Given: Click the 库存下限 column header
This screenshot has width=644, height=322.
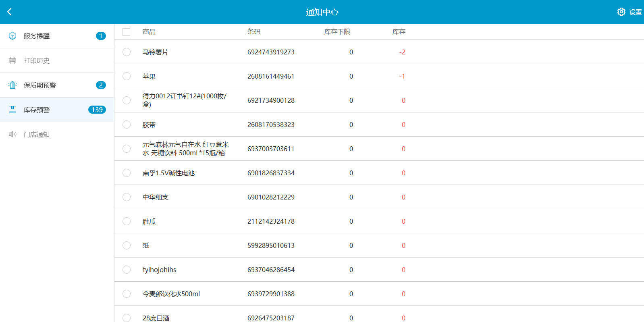Looking at the screenshot, I should click(337, 32).
